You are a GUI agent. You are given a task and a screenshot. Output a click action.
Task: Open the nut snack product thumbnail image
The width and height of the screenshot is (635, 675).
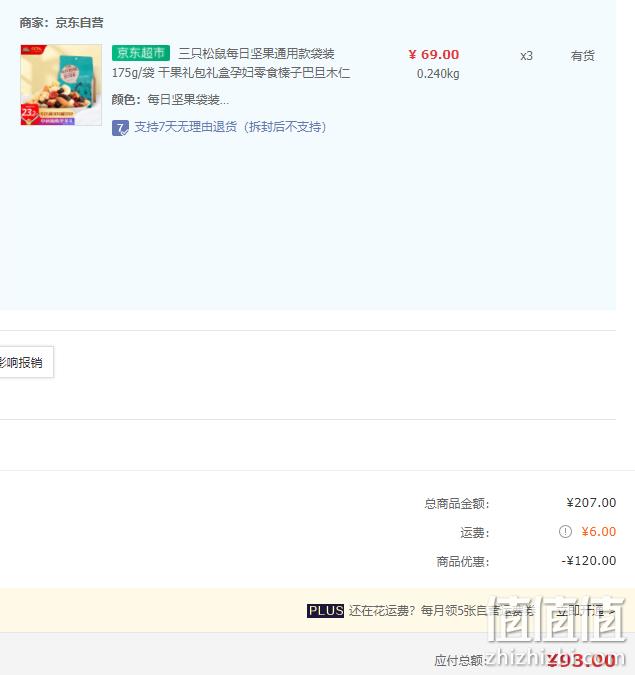point(61,85)
